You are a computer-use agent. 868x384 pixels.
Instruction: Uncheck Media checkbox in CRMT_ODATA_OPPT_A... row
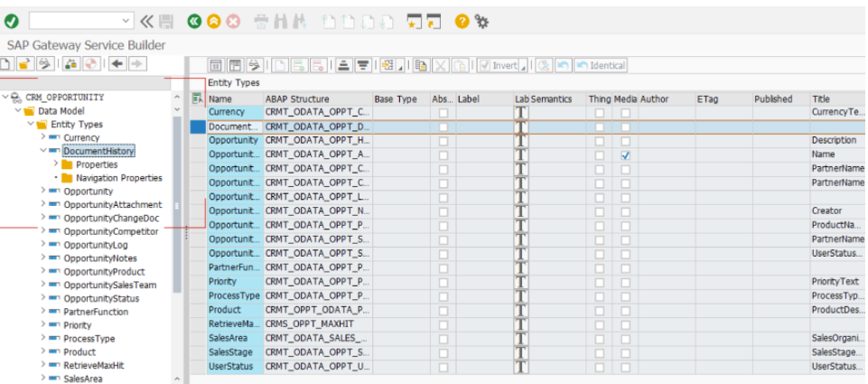pyautogui.click(x=626, y=155)
